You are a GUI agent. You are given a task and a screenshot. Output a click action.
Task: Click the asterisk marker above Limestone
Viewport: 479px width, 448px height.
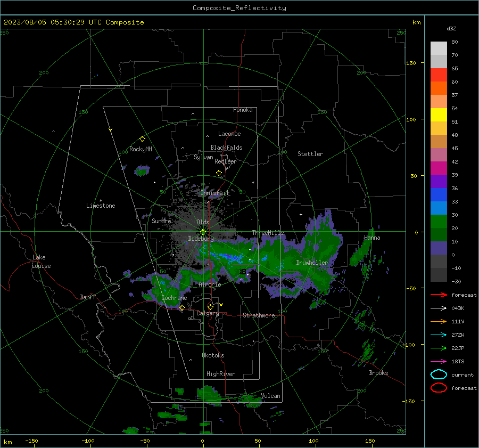[101, 201]
